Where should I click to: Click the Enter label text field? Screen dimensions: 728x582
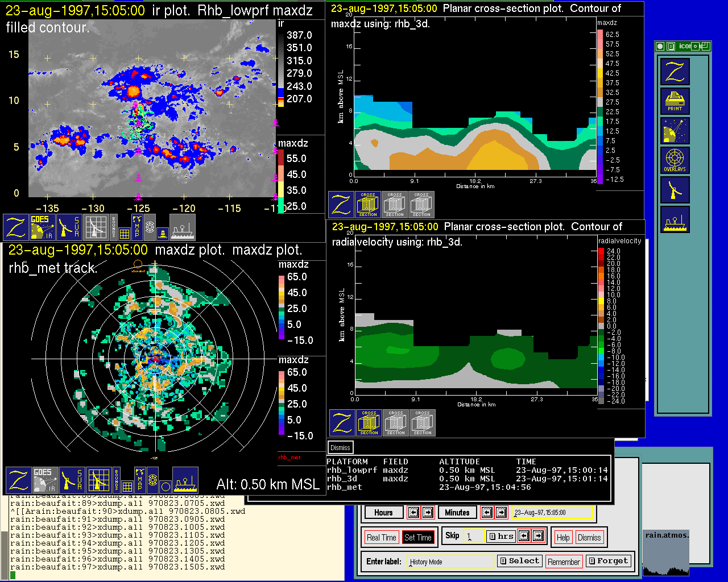click(450, 562)
